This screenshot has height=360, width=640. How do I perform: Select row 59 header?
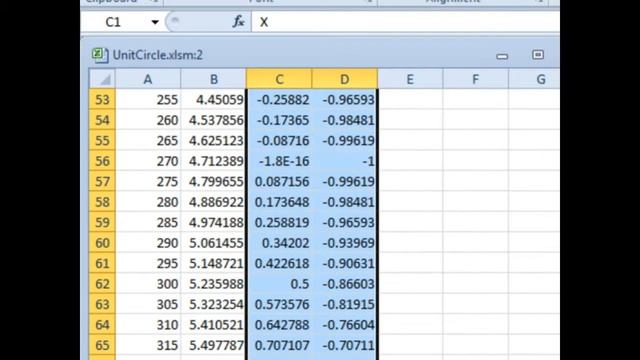pos(102,222)
